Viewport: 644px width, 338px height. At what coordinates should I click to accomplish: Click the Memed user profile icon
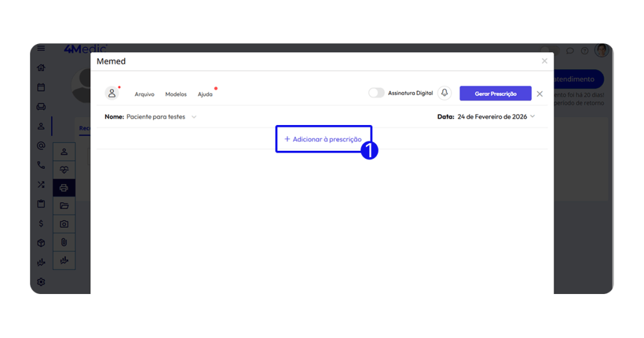[112, 93]
